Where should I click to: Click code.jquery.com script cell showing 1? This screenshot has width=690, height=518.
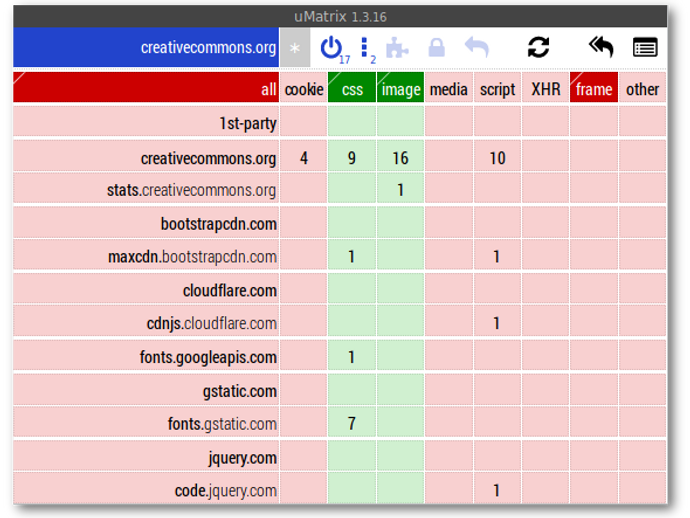click(x=497, y=489)
